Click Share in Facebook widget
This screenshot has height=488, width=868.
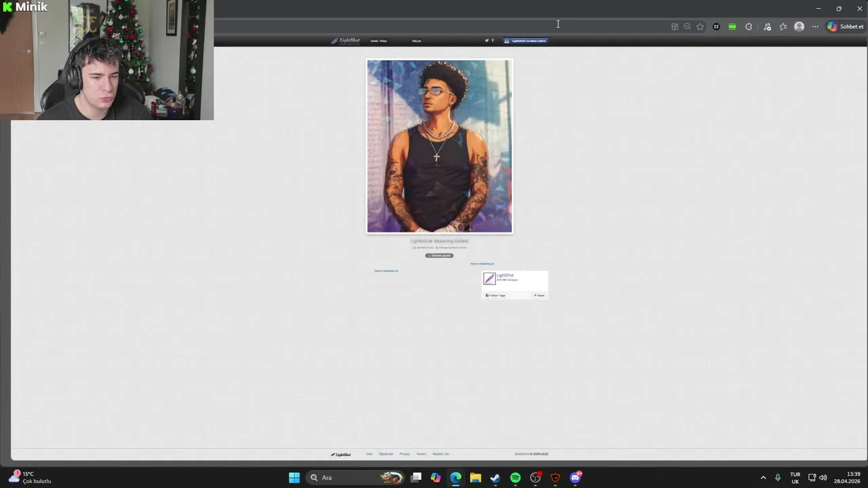point(539,296)
